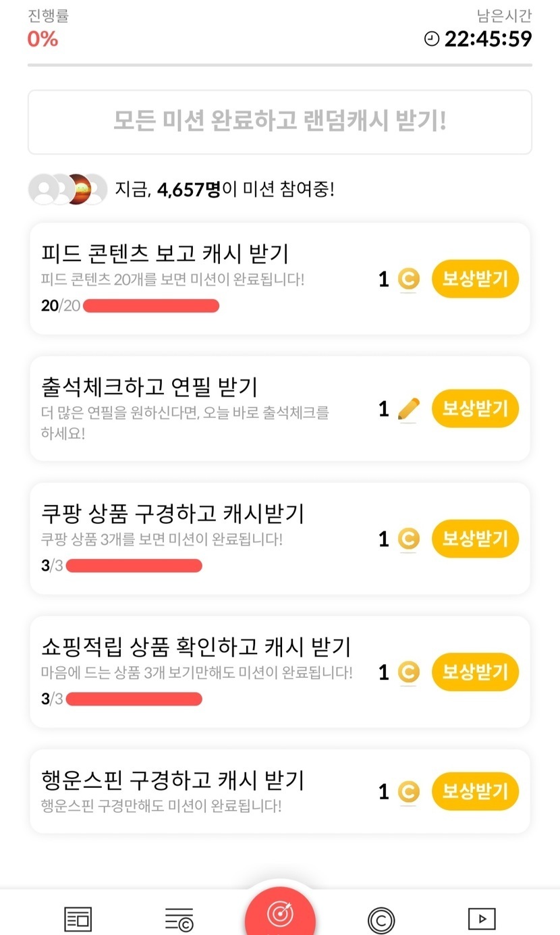Claim reward for 쿠팡 상품 구경하고 캐시받기
This screenshot has width=560, height=935.
coord(475,539)
